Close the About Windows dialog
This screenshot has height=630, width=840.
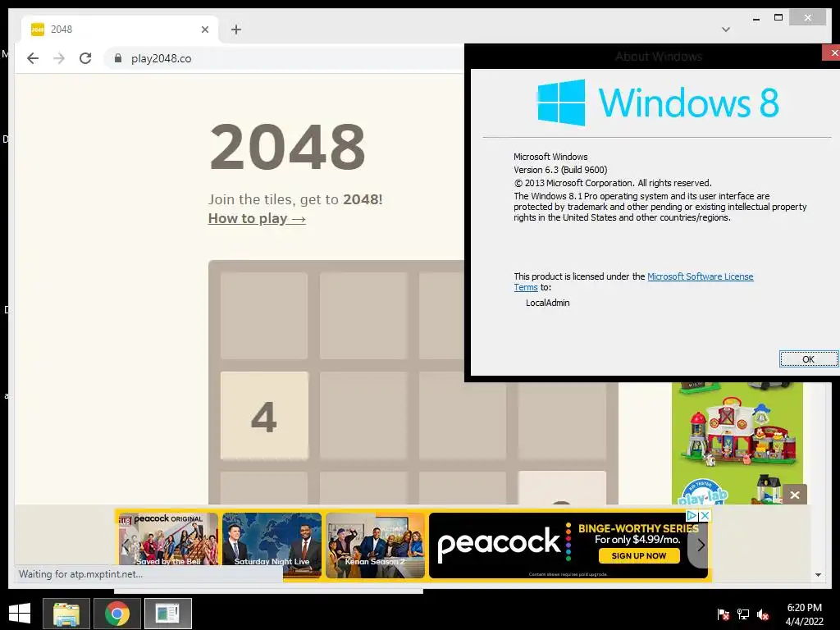coord(832,52)
